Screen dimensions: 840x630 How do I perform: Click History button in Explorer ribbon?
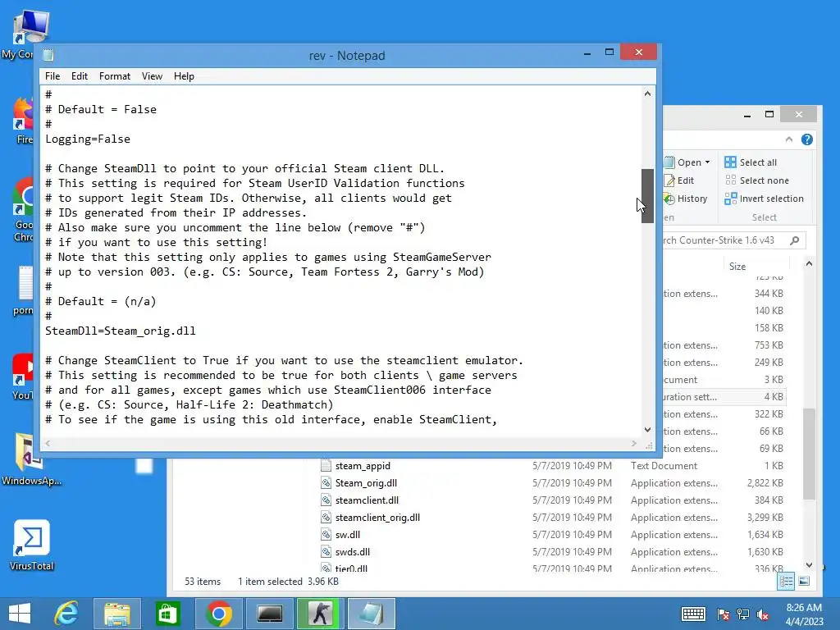point(686,199)
